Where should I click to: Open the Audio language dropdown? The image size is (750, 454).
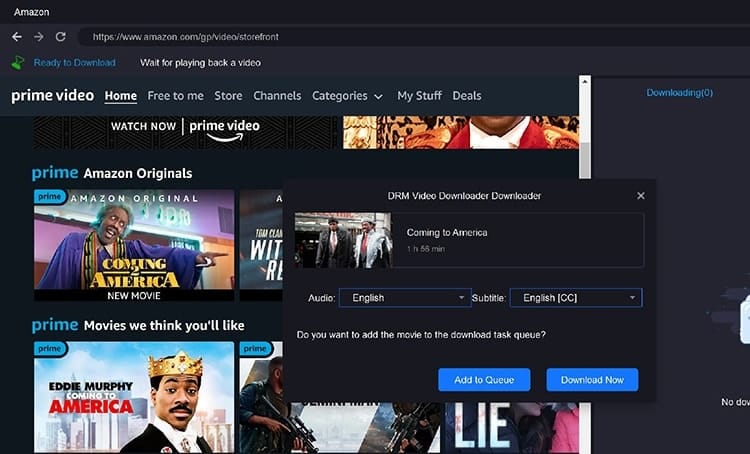coord(405,298)
